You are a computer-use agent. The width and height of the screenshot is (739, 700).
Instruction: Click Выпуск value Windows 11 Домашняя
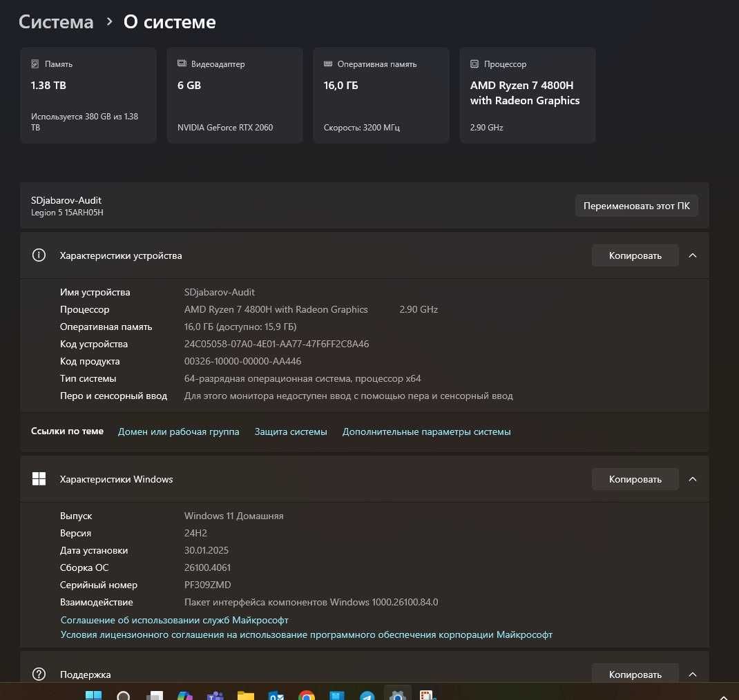[x=233, y=516]
